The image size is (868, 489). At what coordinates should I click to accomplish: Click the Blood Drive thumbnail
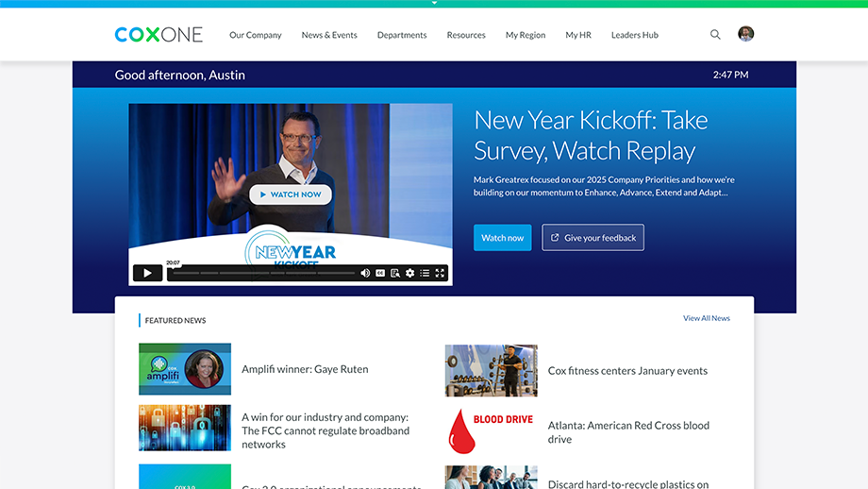491,431
